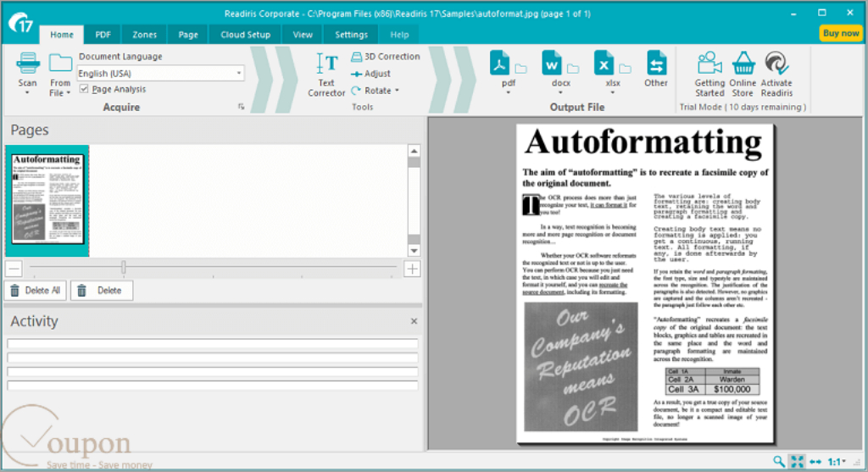
Task: Toggle the Page Analysis checkbox
Action: coord(84,88)
